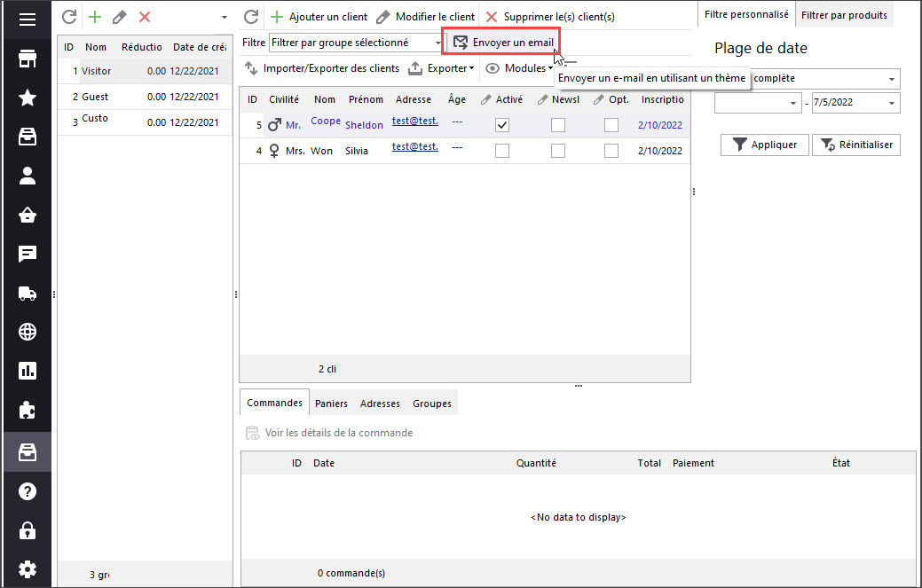
Task: Click the Appliquer filter button
Action: (x=764, y=145)
